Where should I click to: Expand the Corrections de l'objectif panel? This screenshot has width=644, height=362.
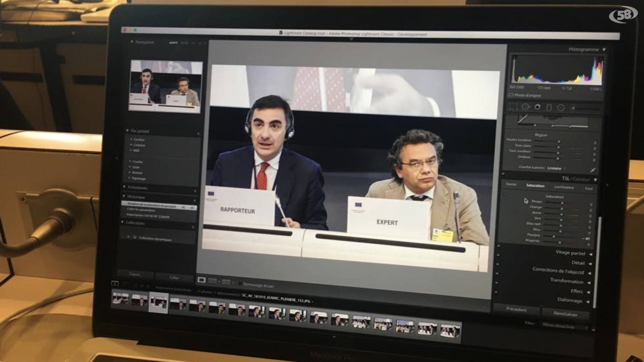click(x=589, y=273)
